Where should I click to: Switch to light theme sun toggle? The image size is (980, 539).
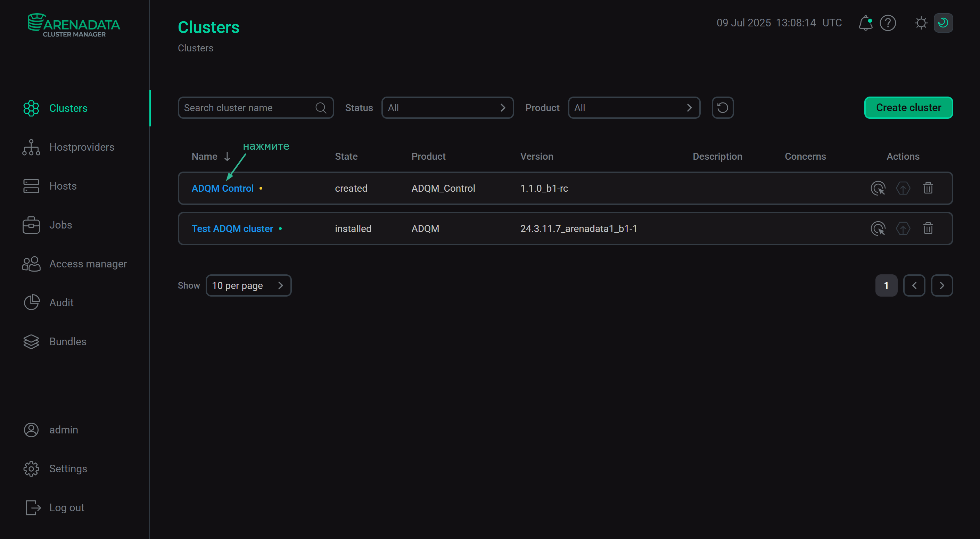click(x=921, y=23)
